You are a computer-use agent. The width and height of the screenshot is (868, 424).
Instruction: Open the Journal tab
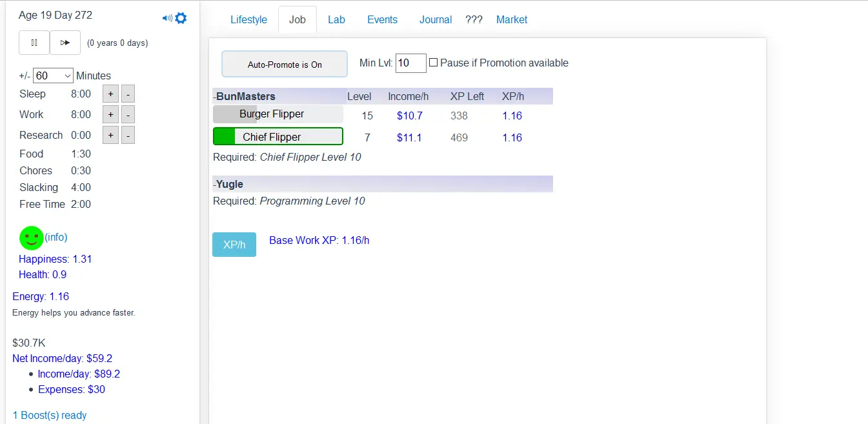(436, 19)
